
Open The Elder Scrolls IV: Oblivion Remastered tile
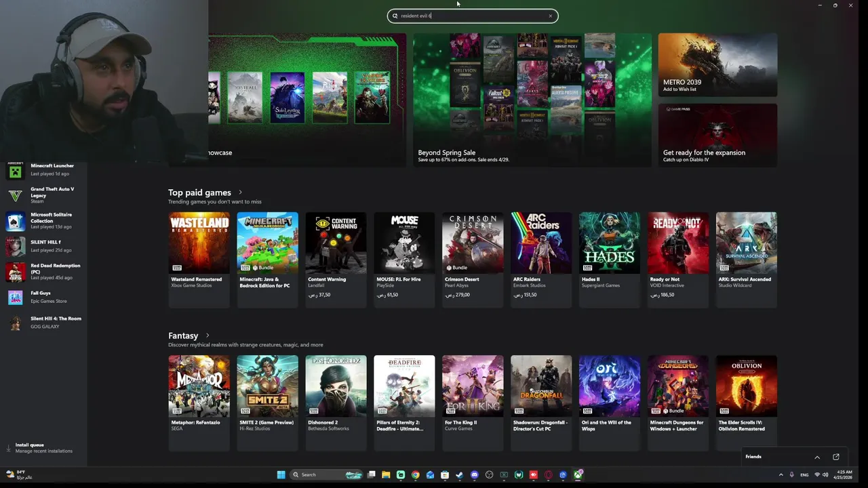[747, 403]
